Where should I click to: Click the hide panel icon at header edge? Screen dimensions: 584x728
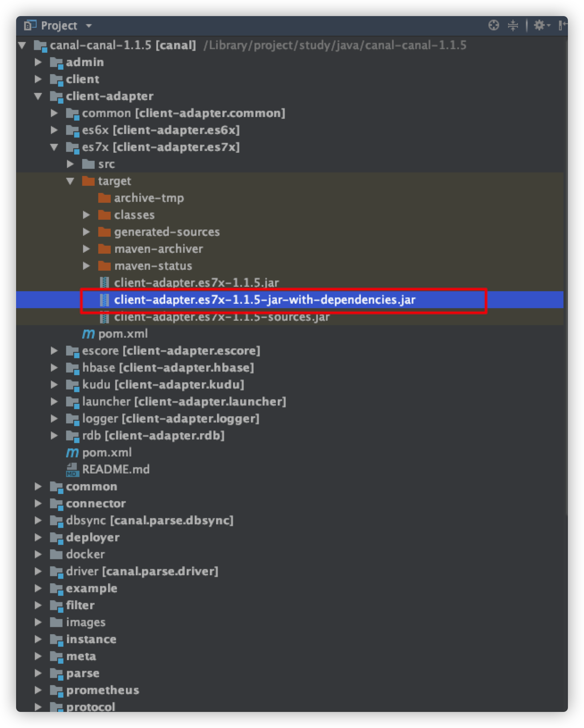(x=563, y=25)
